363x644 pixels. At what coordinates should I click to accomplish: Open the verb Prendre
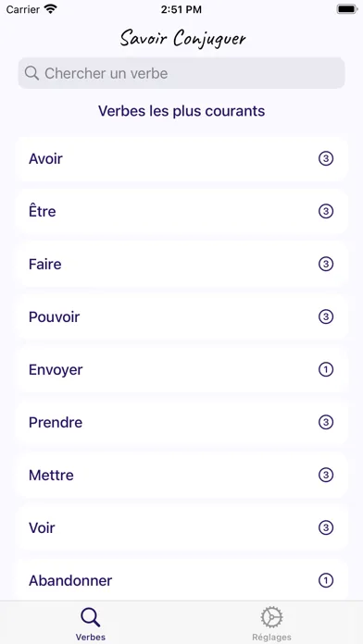click(x=181, y=422)
